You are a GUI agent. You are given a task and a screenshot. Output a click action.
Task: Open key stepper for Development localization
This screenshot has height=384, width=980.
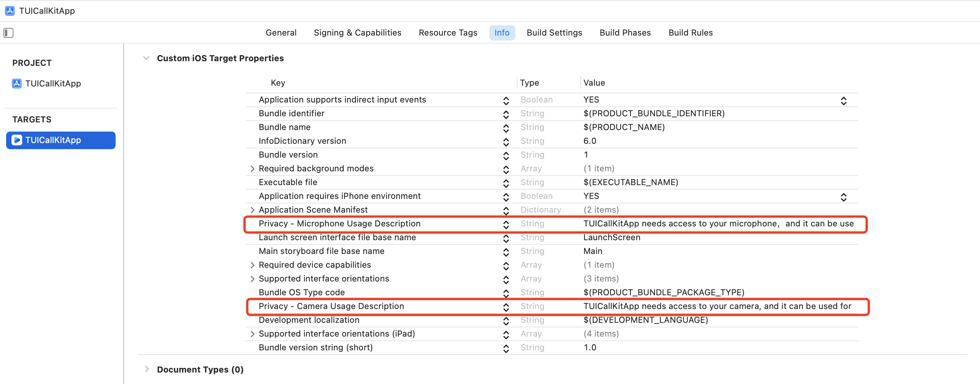pyautogui.click(x=506, y=321)
